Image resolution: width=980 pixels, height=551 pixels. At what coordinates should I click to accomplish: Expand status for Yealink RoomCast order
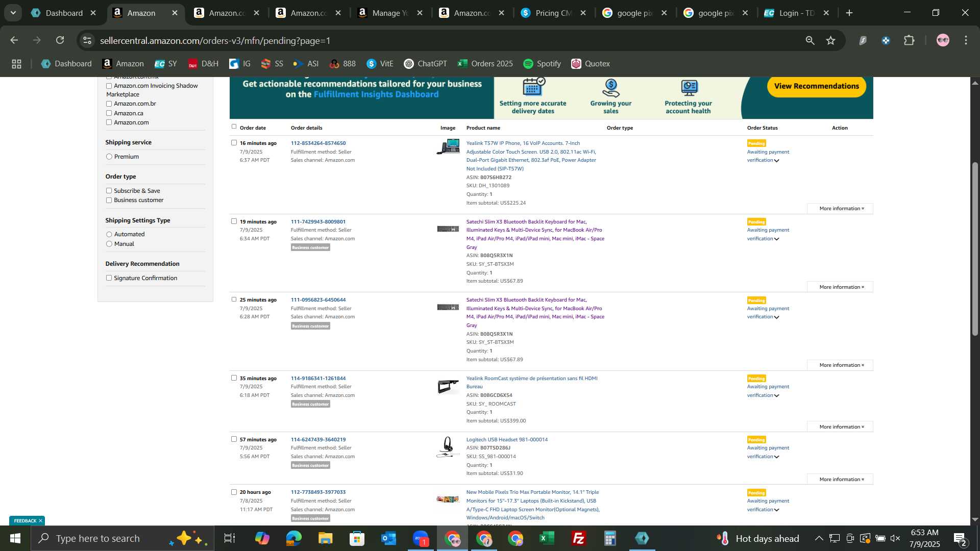click(x=776, y=396)
